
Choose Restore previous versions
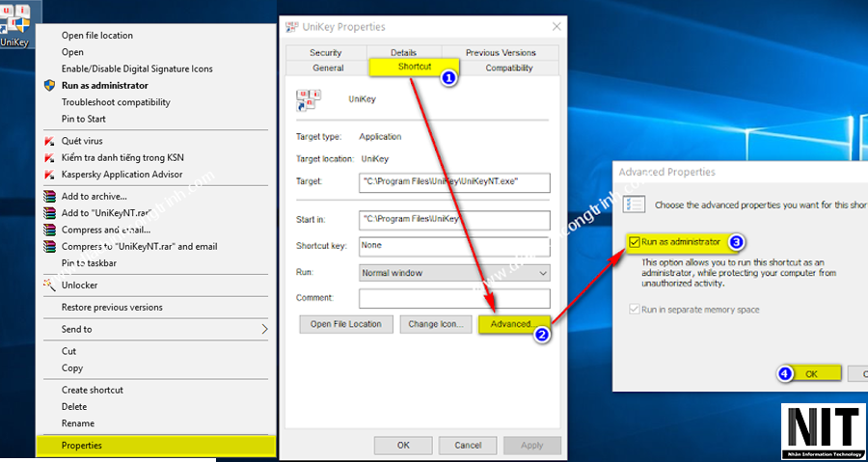[112, 307]
